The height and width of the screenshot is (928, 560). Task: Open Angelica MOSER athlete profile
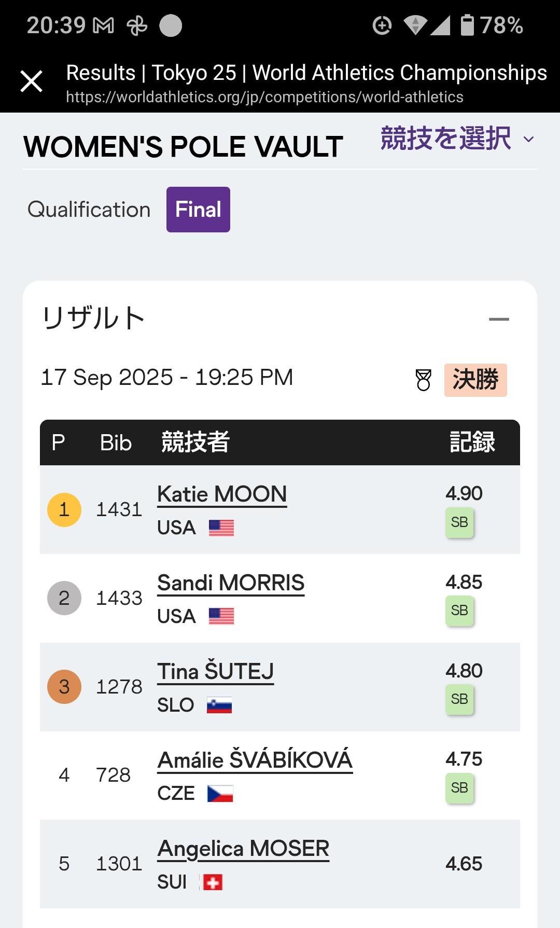pos(243,849)
